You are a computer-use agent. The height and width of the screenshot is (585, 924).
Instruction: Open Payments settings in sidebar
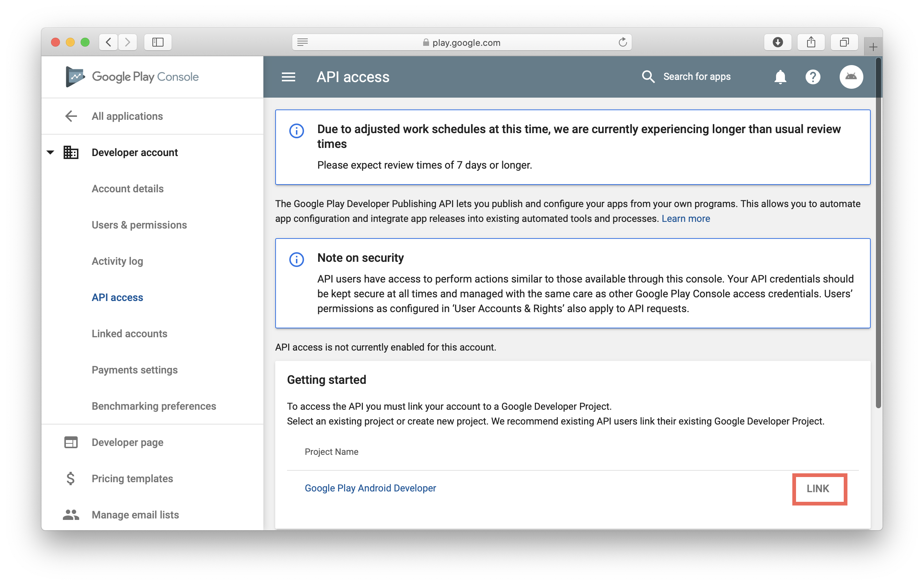click(x=134, y=370)
